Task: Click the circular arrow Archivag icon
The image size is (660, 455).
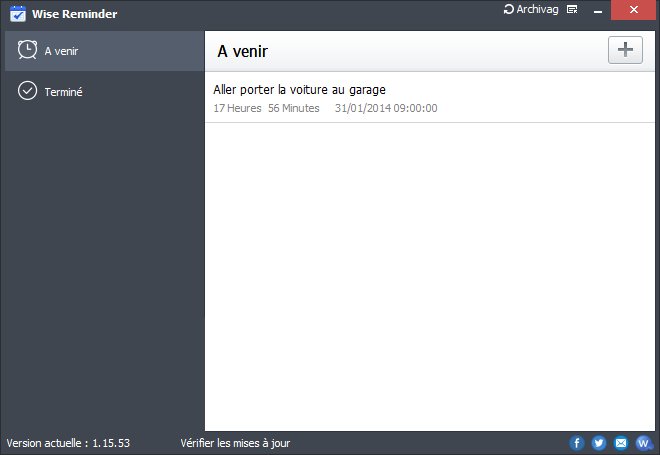Action: pyautogui.click(x=509, y=10)
